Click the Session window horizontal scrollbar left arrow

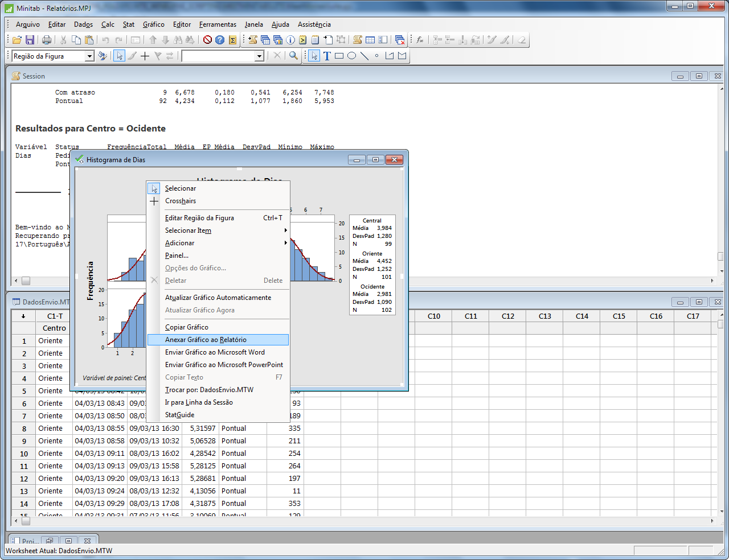tap(16, 281)
